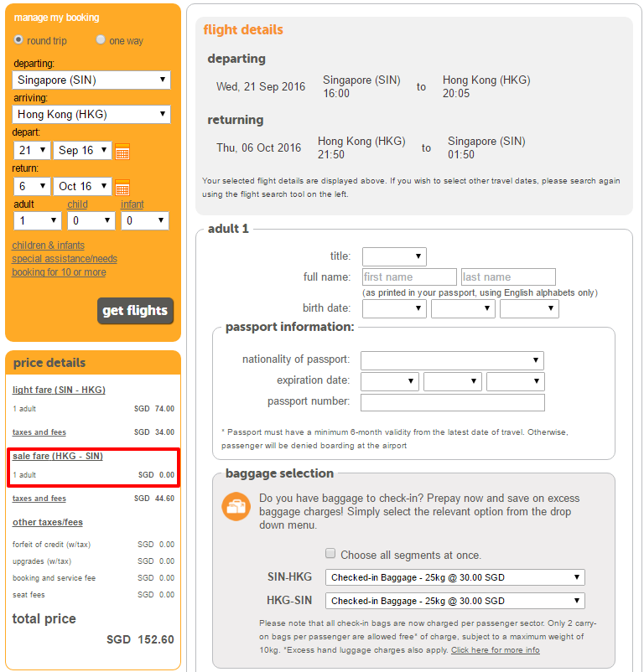Open the first expiration date dropdown

click(390, 381)
